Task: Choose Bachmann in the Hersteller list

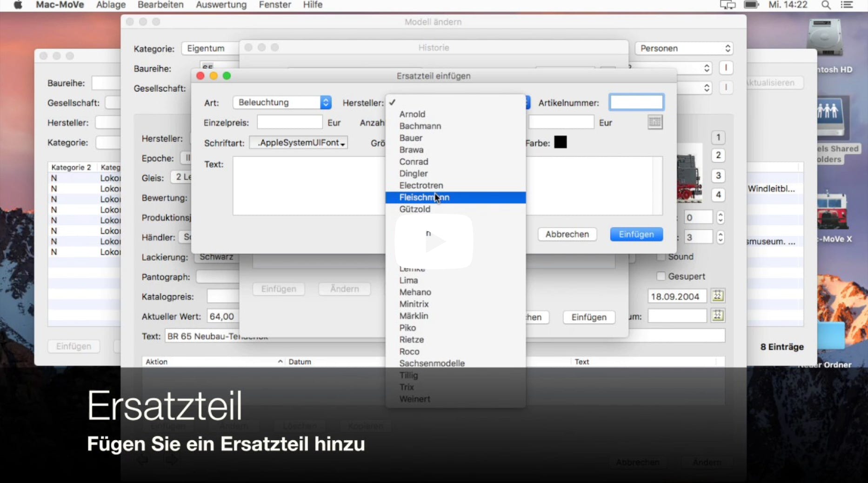Action: [455, 126]
